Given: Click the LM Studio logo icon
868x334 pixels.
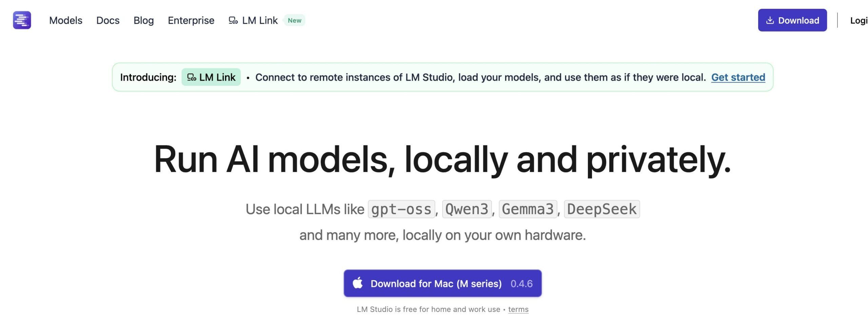Looking at the screenshot, I should point(22,20).
